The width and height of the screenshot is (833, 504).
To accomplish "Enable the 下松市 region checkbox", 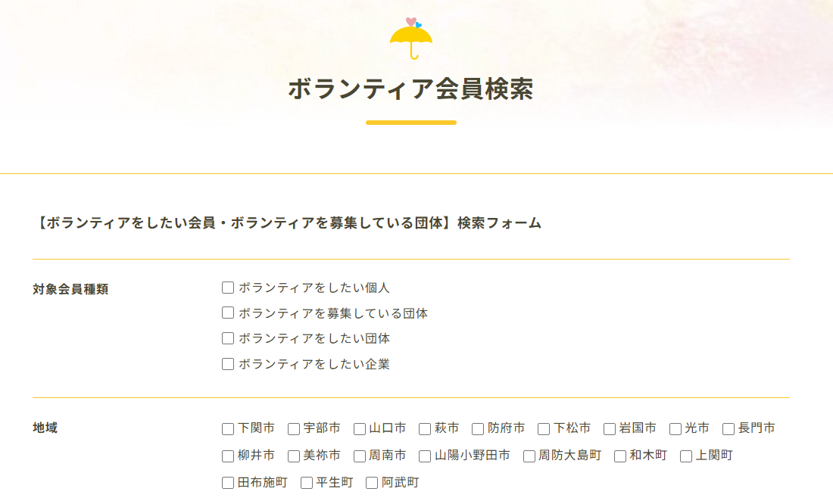I will (542, 428).
